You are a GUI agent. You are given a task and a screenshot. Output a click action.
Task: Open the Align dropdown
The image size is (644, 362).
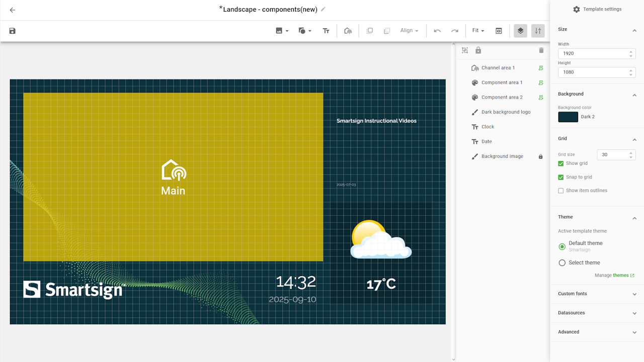click(409, 31)
